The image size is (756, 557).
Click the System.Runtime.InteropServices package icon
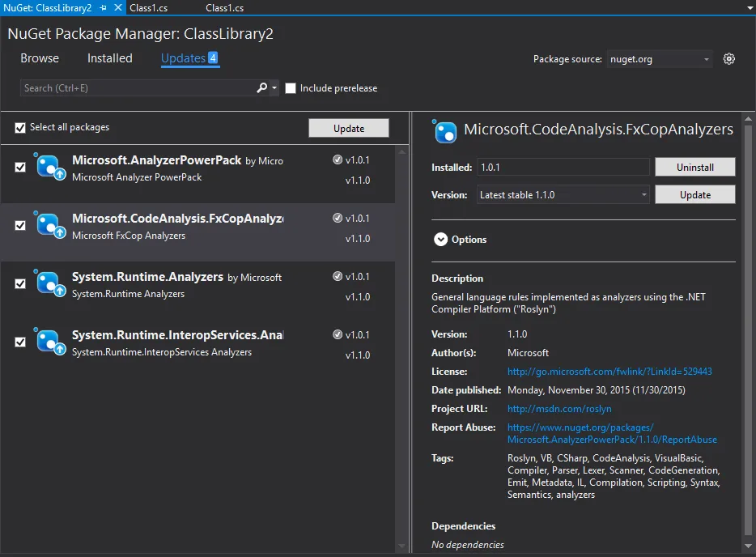[x=50, y=342]
